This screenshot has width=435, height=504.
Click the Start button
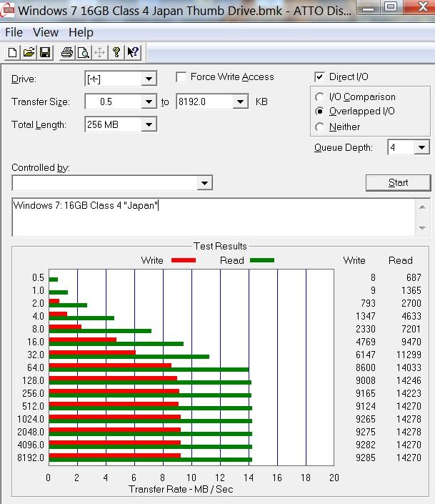[398, 182]
